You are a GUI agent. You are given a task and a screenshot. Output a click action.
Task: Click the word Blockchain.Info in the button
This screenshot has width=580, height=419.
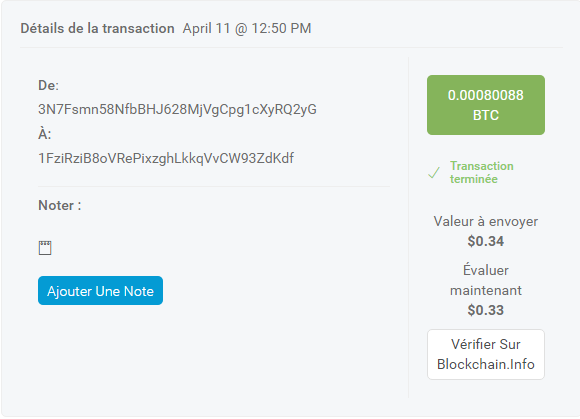coord(486,364)
